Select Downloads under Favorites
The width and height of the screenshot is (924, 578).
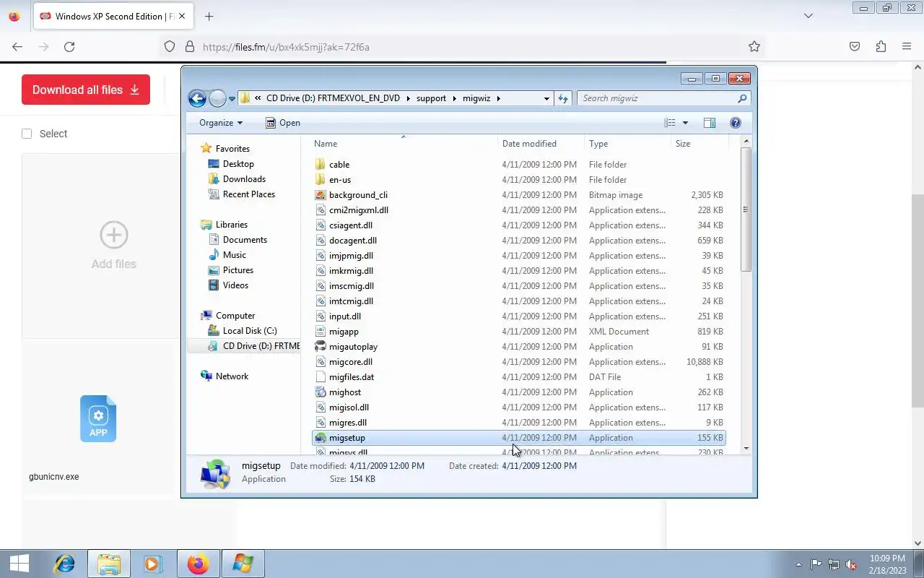[244, 179]
